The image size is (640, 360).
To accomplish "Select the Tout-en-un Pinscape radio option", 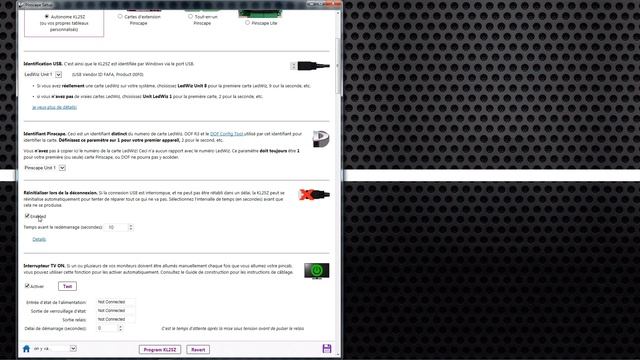I will 190,16.
